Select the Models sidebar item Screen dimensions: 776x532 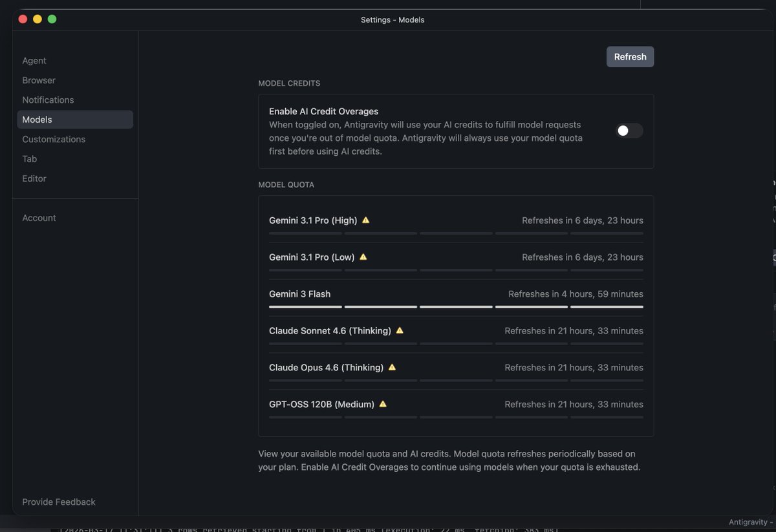pos(75,120)
